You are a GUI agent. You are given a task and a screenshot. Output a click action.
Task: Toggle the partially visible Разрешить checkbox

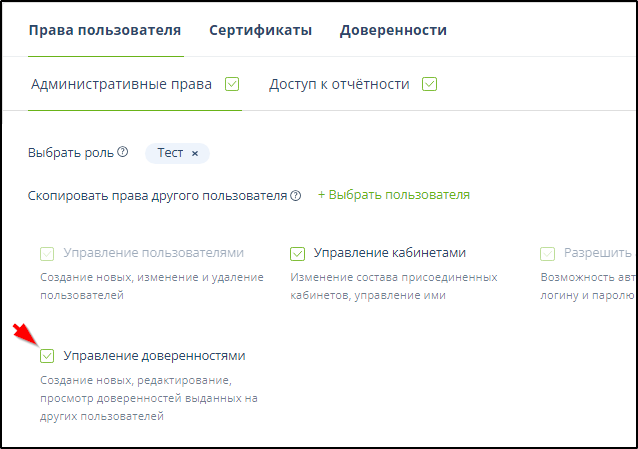(547, 254)
